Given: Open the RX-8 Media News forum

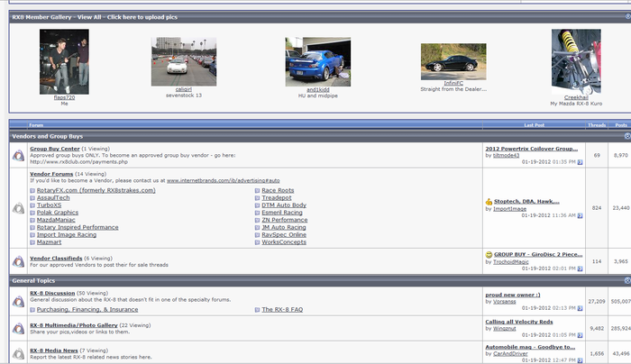Looking at the screenshot, I should click(x=54, y=350).
